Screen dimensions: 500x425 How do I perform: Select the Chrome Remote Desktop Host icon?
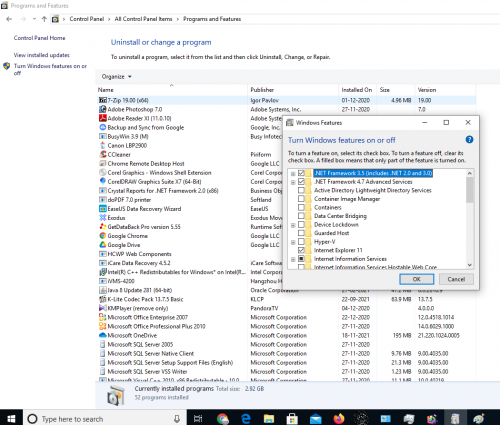click(x=103, y=163)
